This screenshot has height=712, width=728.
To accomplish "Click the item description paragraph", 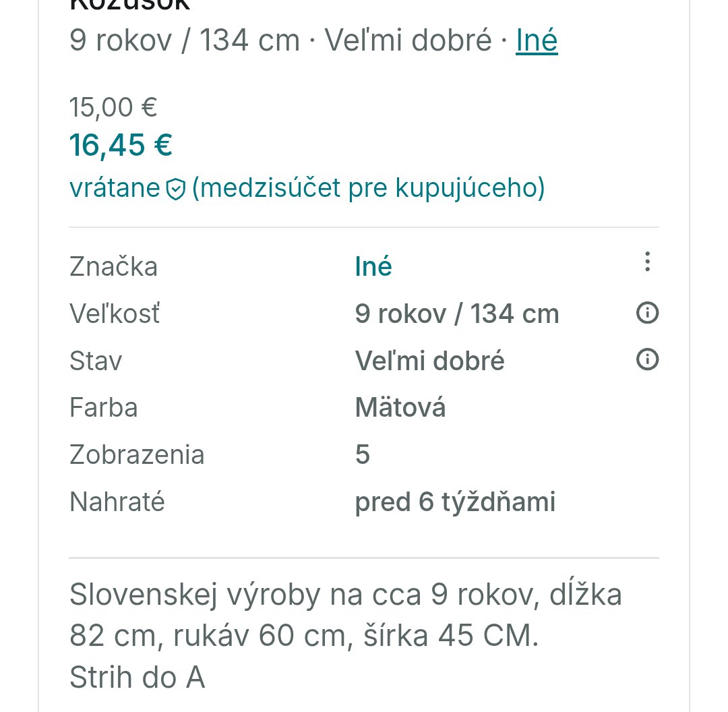I will [345, 636].
